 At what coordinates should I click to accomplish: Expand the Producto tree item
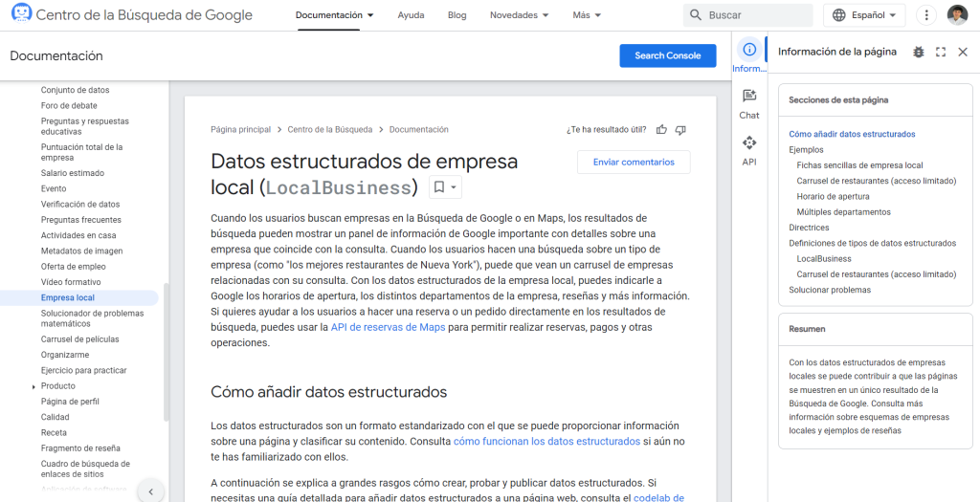33,386
